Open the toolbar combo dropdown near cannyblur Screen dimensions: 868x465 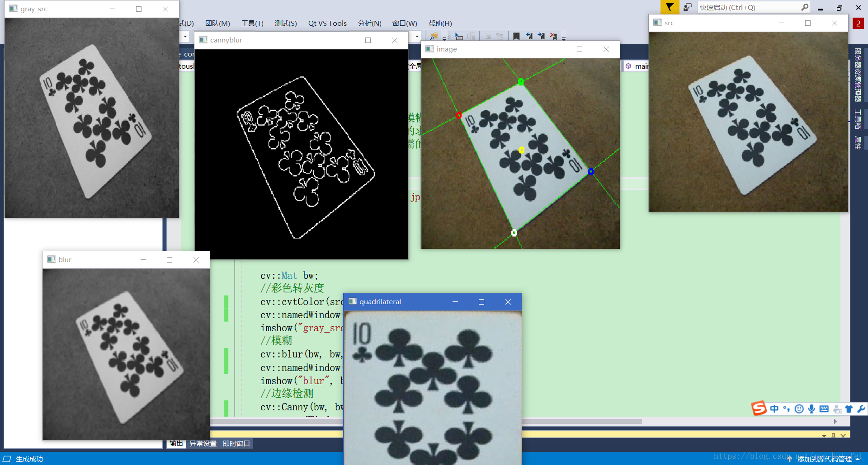(417, 36)
